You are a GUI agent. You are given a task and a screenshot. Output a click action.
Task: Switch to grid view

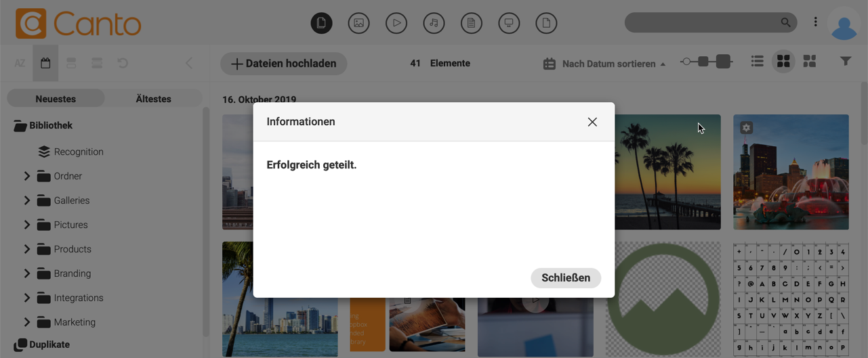click(x=783, y=62)
